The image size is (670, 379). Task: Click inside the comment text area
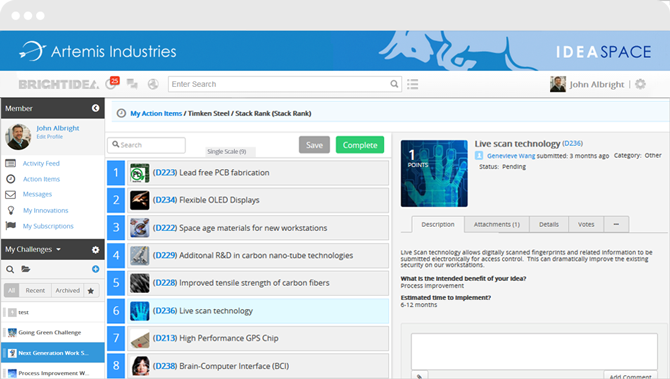[x=534, y=352]
